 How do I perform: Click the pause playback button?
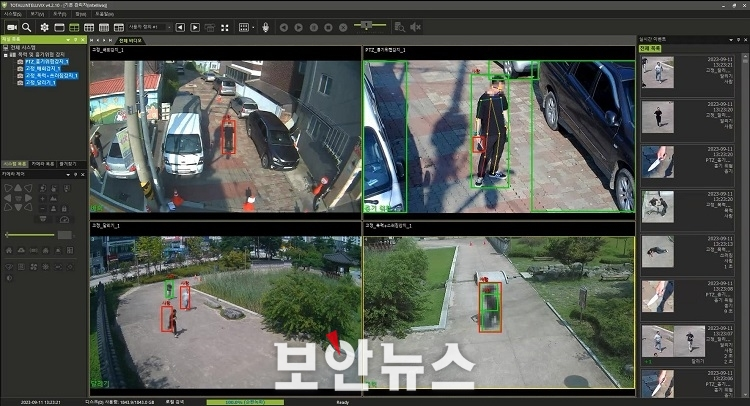(314, 28)
